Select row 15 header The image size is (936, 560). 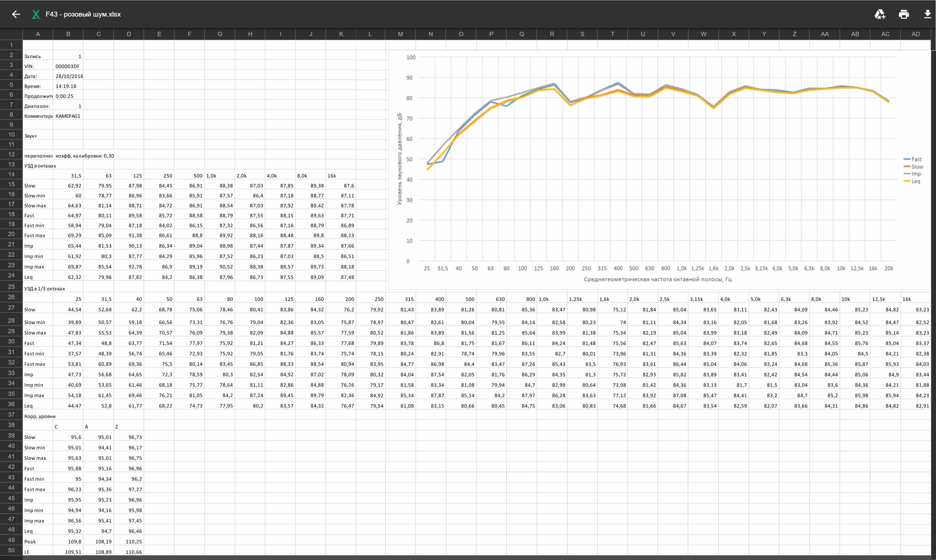tap(11, 184)
